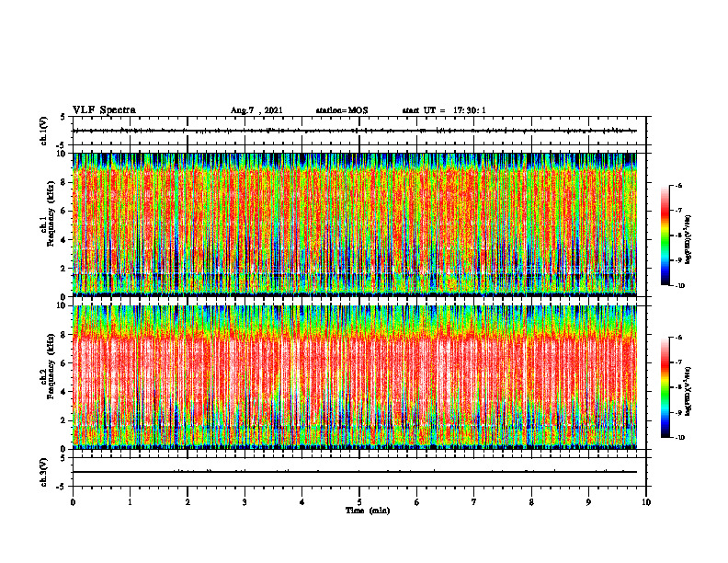The image size is (728, 563).
Task: Click the '5' tick on ch.3(V) axis
Action: (x=63, y=458)
